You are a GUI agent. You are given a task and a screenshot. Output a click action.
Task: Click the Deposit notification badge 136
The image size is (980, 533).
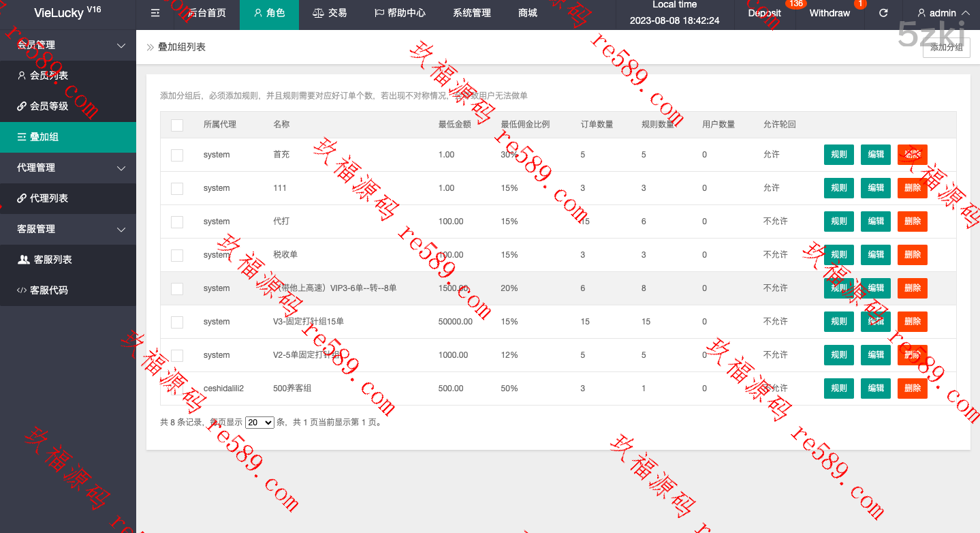[794, 4]
